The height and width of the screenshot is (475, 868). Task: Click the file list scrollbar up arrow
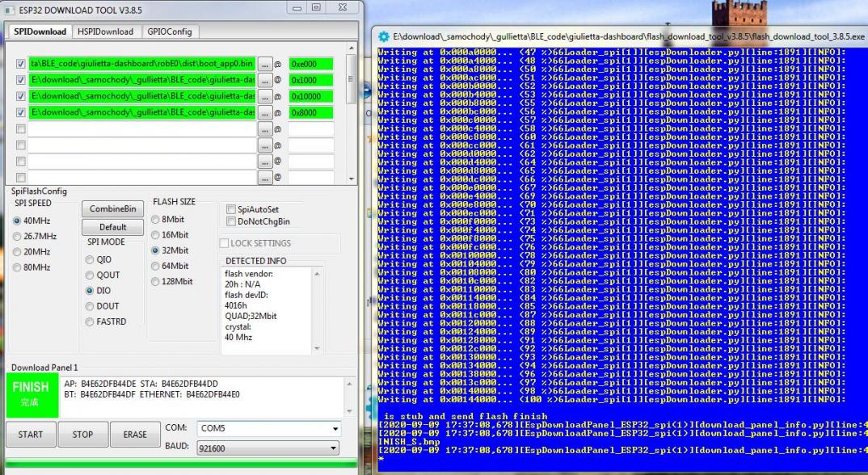(351, 48)
